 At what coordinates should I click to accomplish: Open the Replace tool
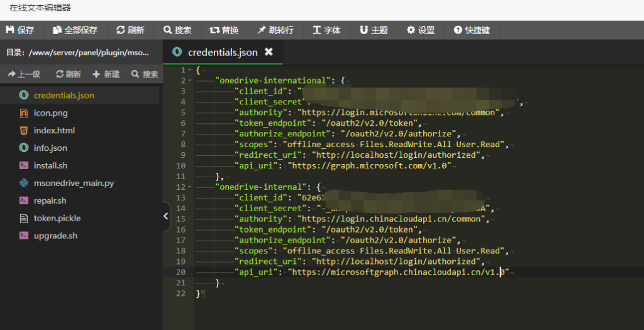[x=224, y=30]
